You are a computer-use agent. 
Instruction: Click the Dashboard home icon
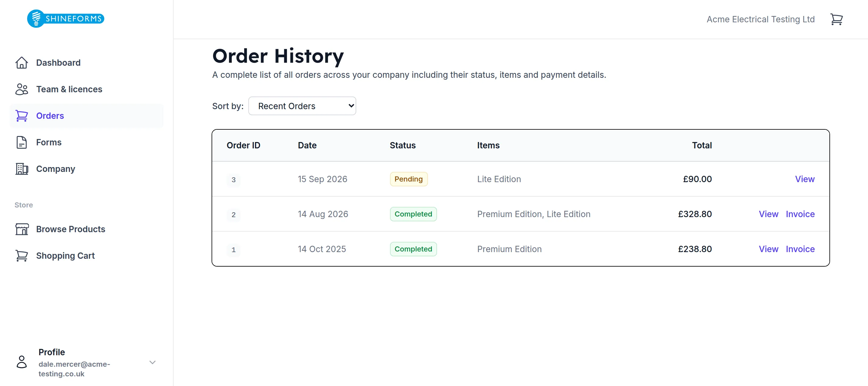coord(22,63)
